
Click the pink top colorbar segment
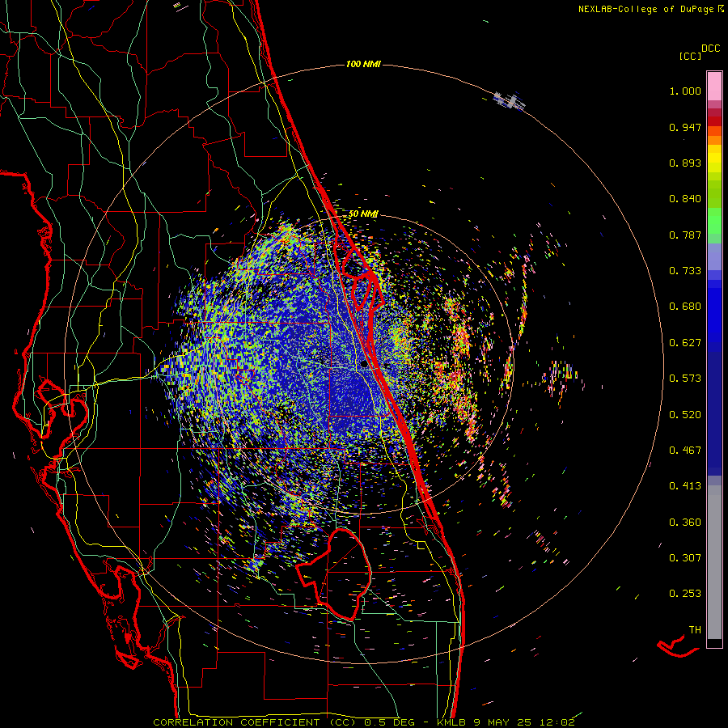click(714, 86)
